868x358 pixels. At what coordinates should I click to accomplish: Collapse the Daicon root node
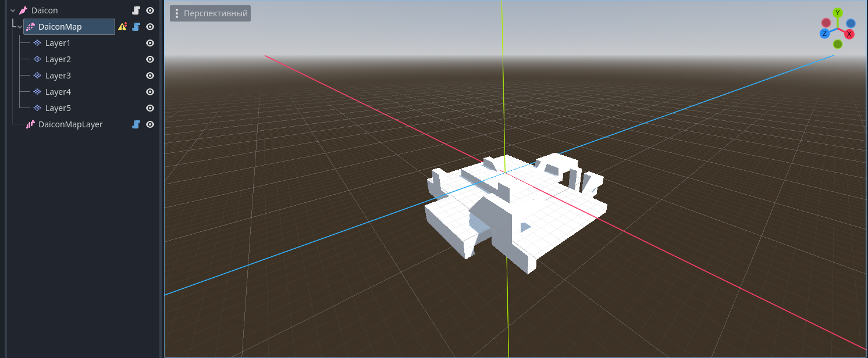13,10
